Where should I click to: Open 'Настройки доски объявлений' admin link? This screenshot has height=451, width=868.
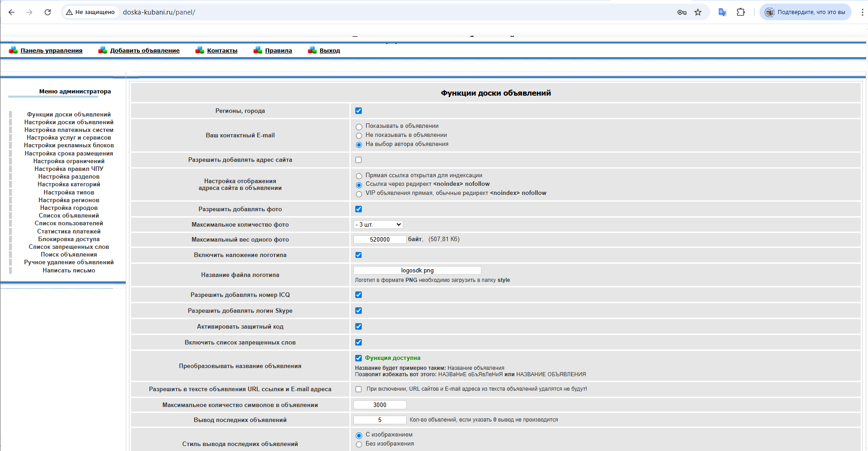(x=69, y=122)
